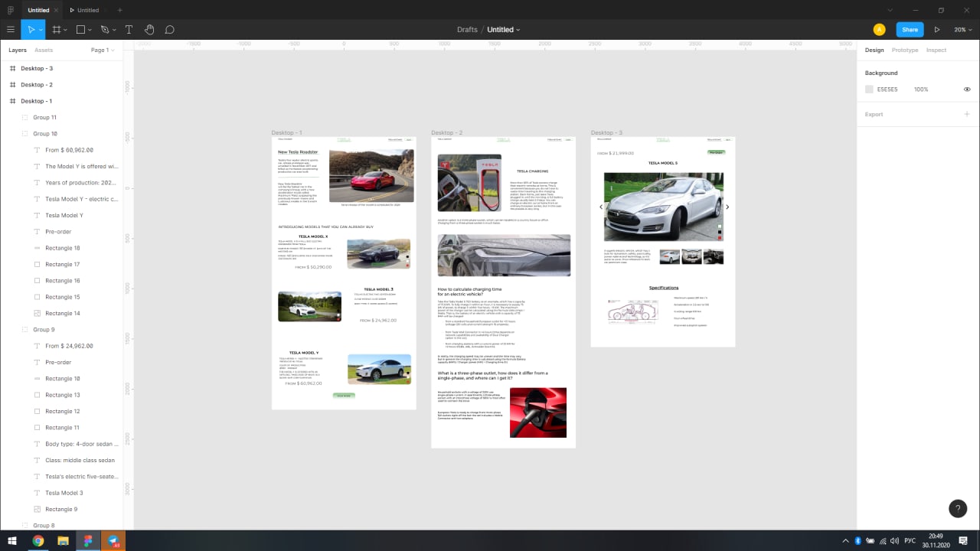Click the frame icon of Desktop - 2 layer
This screenshot has width=980, height=551.
pos(12,85)
